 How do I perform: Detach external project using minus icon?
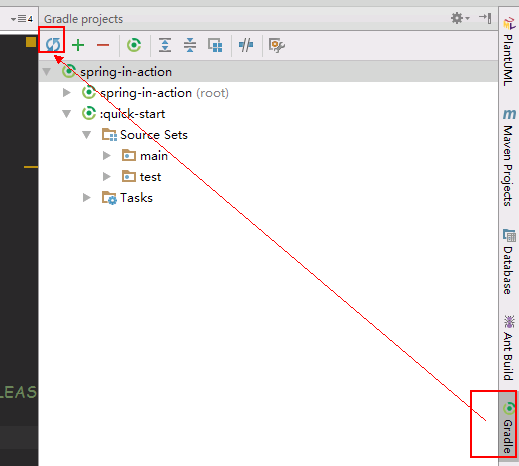pyautogui.click(x=103, y=45)
